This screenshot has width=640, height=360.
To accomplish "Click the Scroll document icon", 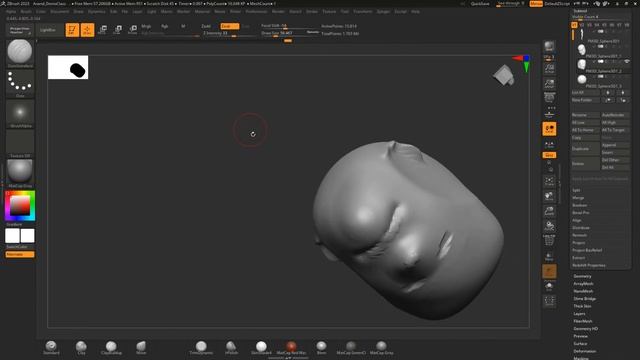I will tap(549, 68).
